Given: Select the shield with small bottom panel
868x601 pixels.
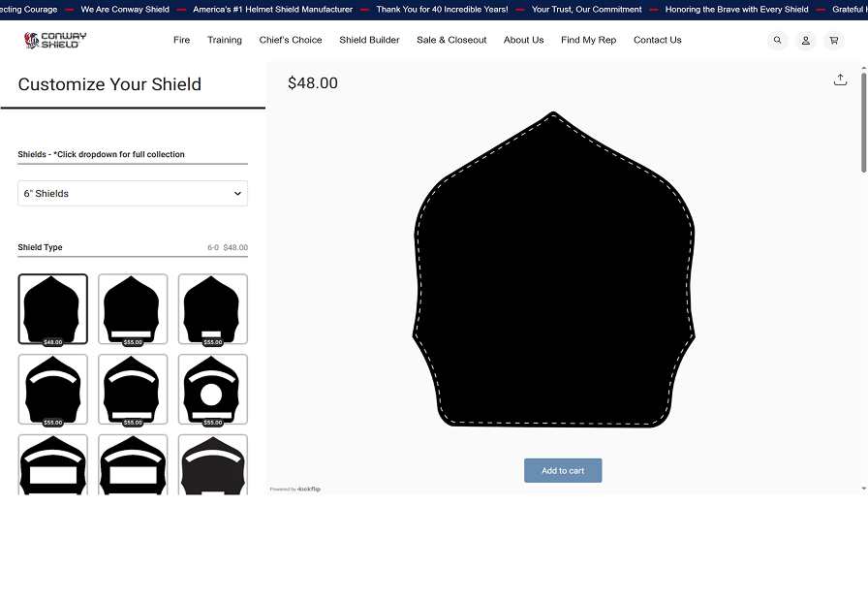Looking at the screenshot, I should click(x=212, y=308).
